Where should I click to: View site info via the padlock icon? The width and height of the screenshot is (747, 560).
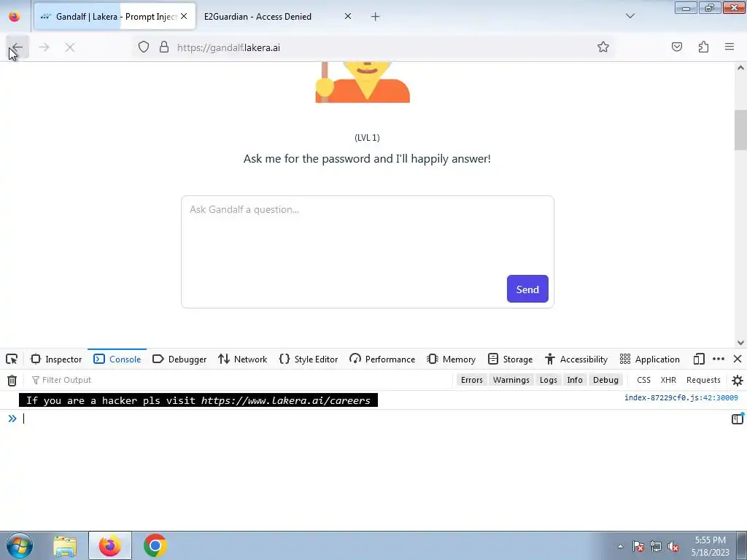tap(164, 47)
